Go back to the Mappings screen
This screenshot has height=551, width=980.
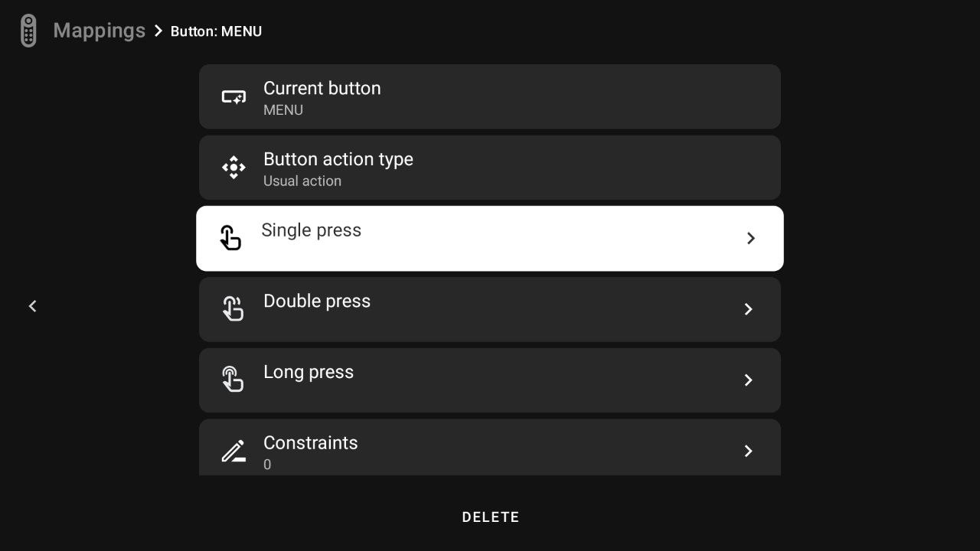click(x=99, y=31)
